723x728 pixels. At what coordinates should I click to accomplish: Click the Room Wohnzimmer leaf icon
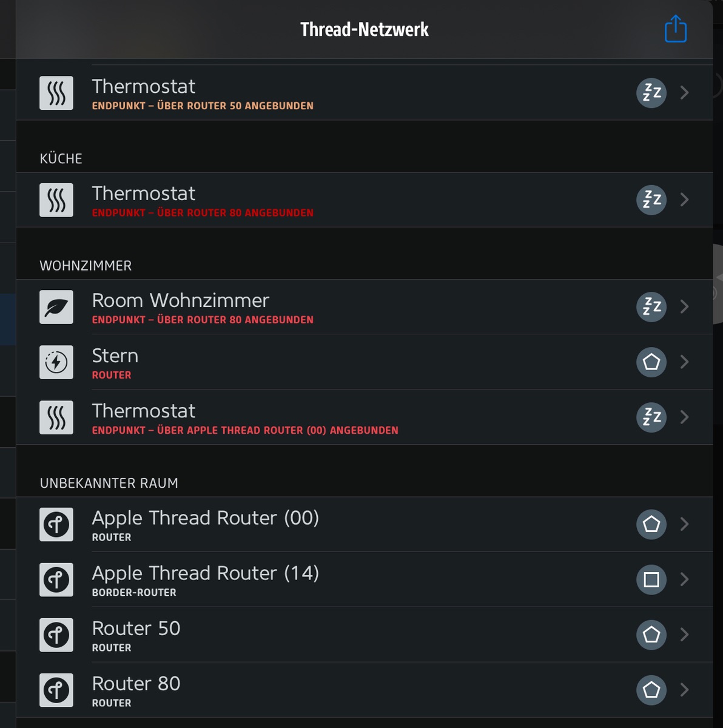tap(56, 307)
